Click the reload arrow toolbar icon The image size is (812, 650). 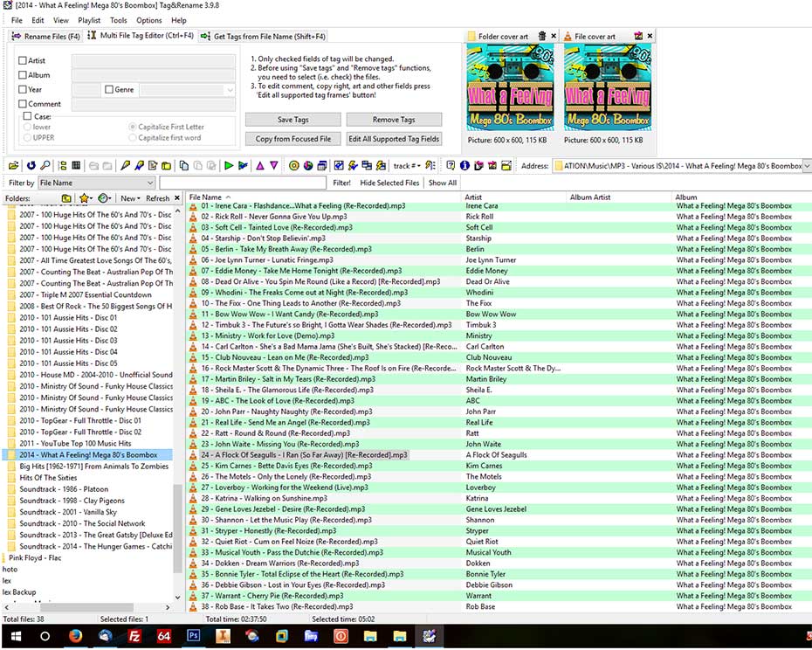[x=31, y=165]
